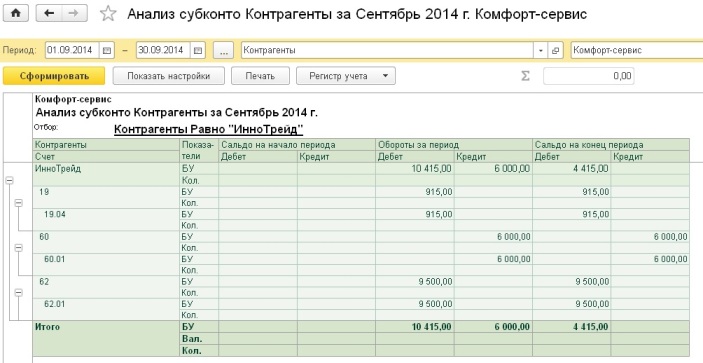Expand the Контрагенты dropdown arrow
This screenshot has width=703, height=363.
pyautogui.click(x=541, y=50)
